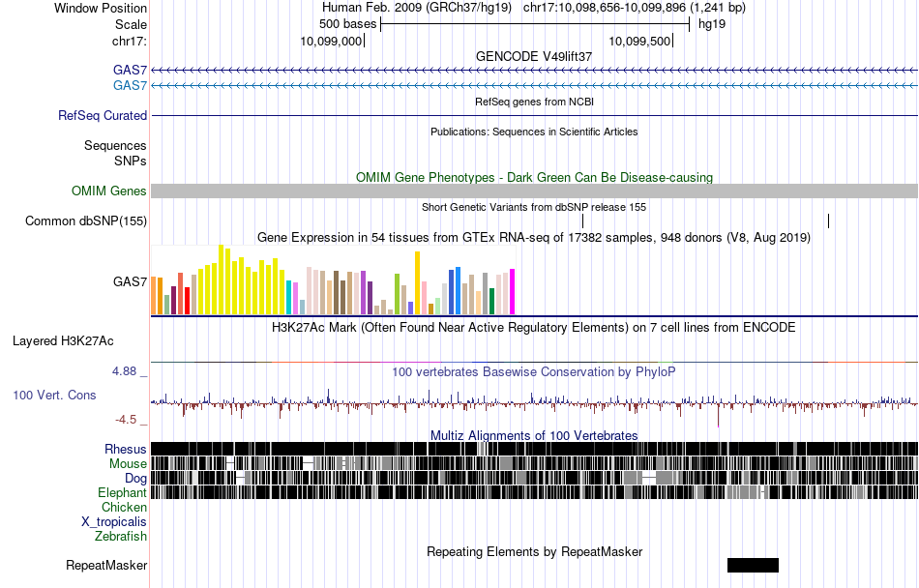Click the dark blue GAS7 gene label
The width and height of the screenshot is (919, 588).
pyautogui.click(x=131, y=71)
